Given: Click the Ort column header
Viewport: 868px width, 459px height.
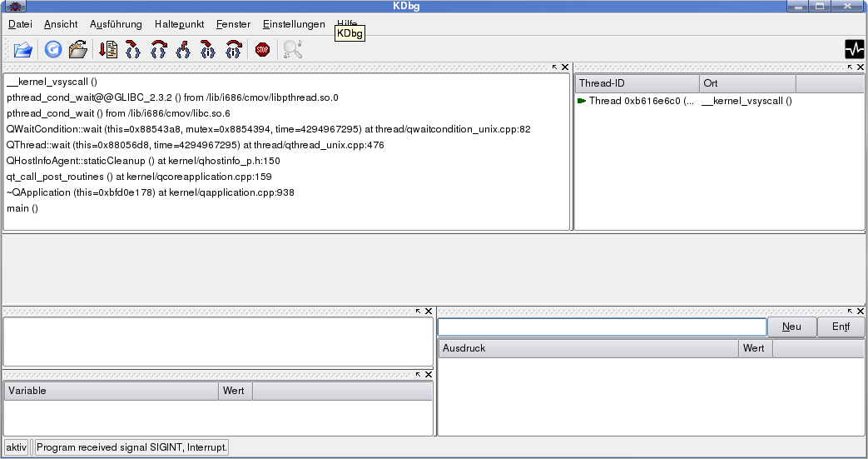Looking at the screenshot, I should point(748,83).
